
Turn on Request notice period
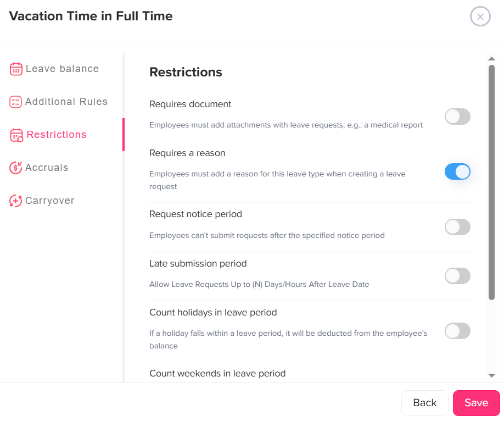click(457, 227)
